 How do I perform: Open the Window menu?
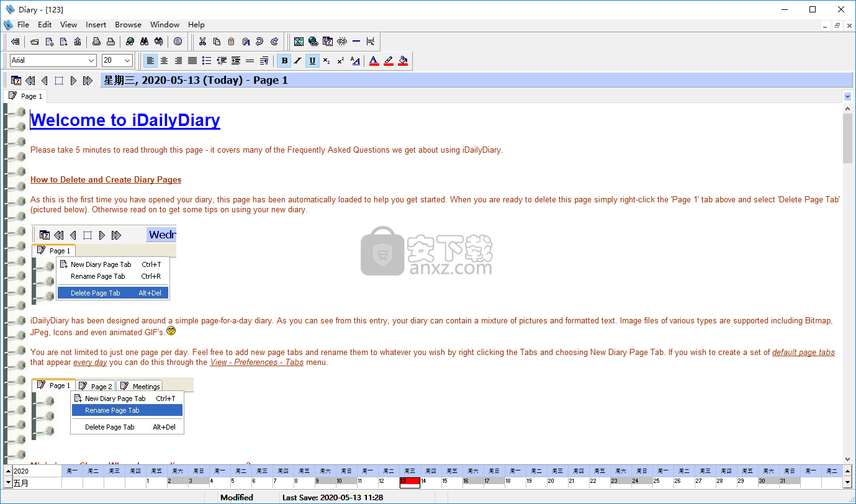[x=165, y=25]
